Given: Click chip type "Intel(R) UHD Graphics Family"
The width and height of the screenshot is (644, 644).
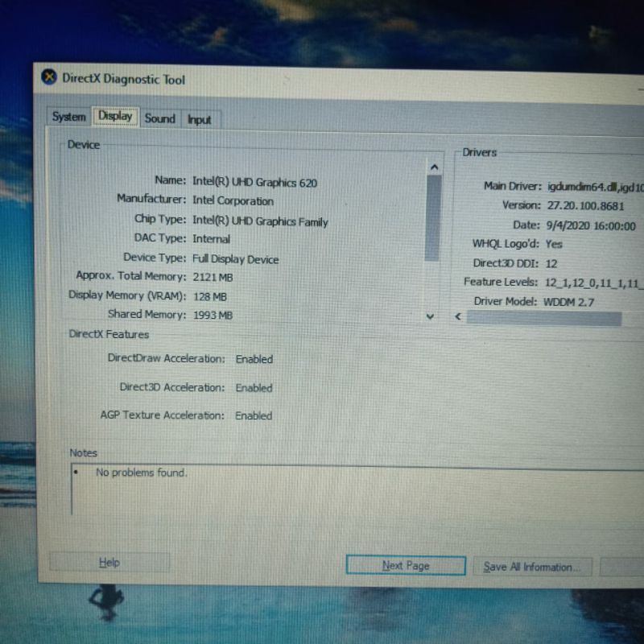Looking at the screenshot, I should tap(260, 222).
